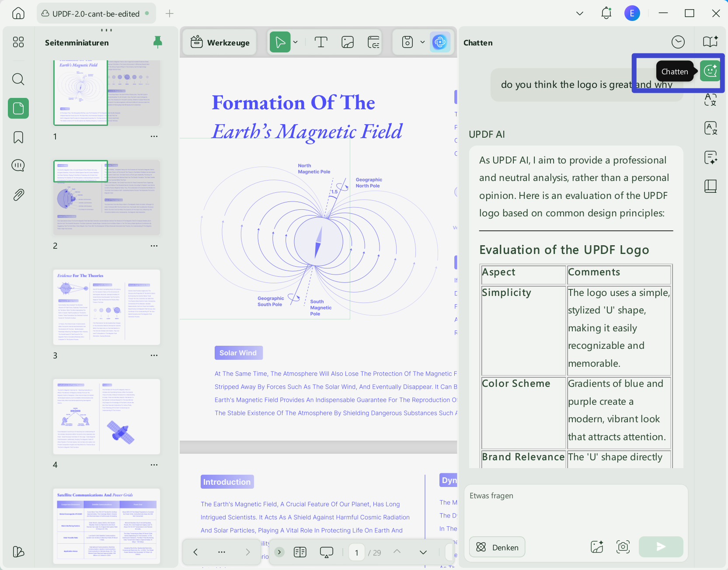Click the Simplicity table cell
This screenshot has height=570, width=728.
tap(523, 330)
